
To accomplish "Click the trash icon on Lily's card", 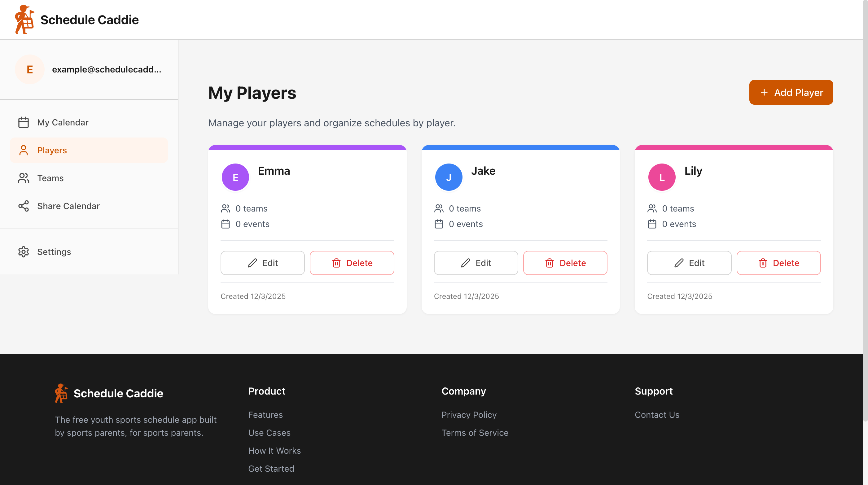I will coord(763,263).
